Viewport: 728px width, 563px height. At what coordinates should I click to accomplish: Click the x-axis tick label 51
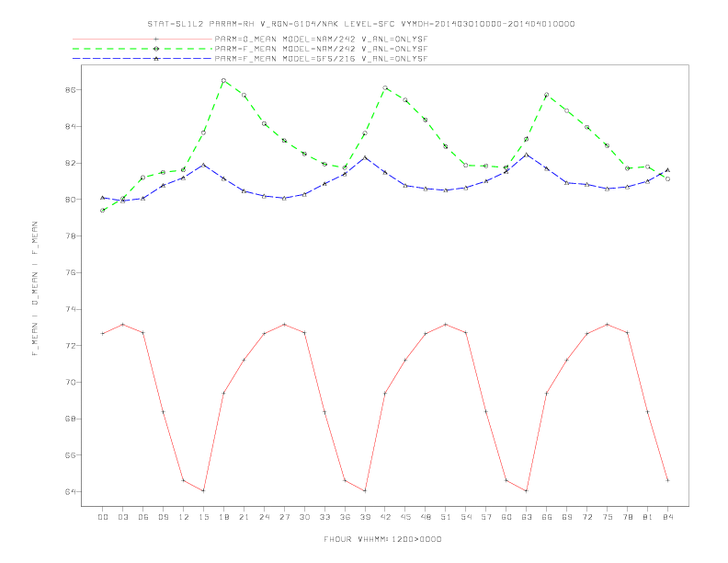[446, 517]
